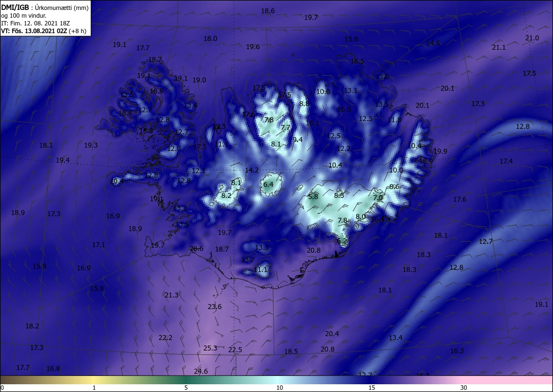This screenshot has height=392, width=553.
Task: Click the 7.7 value label
Action: click(x=286, y=128)
